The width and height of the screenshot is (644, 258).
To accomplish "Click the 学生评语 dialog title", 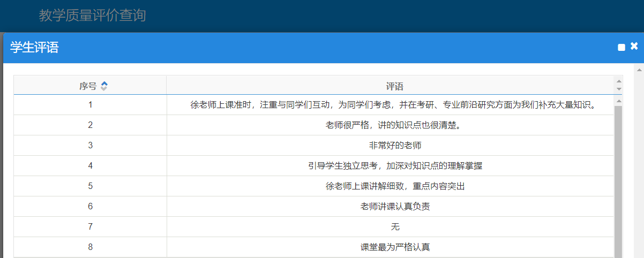I will [x=34, y=48].
